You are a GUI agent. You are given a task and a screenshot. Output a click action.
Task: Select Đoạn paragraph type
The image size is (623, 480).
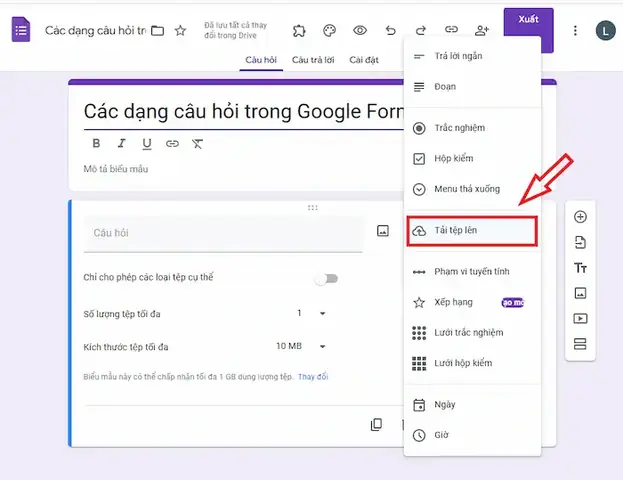(472, 87)
